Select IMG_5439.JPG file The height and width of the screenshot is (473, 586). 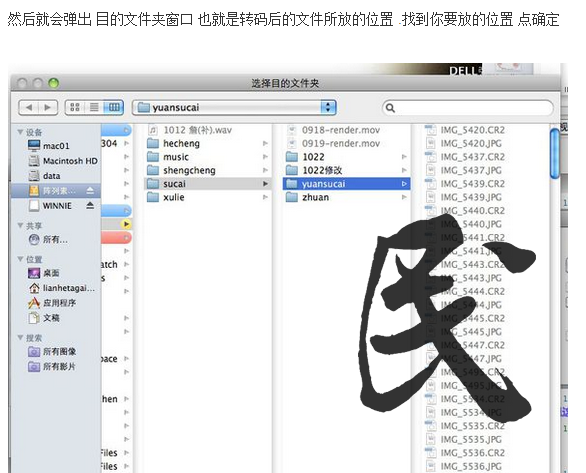tap(464, 197)
